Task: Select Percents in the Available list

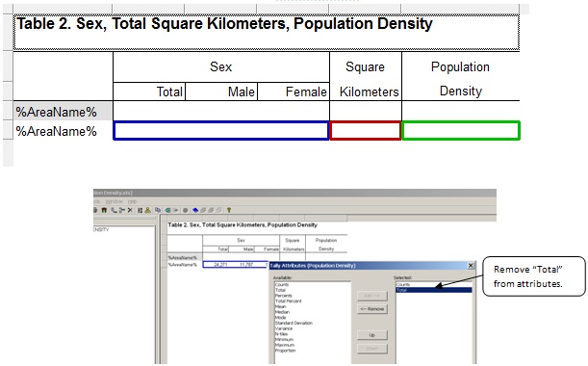Action: (x=284, y=296)
